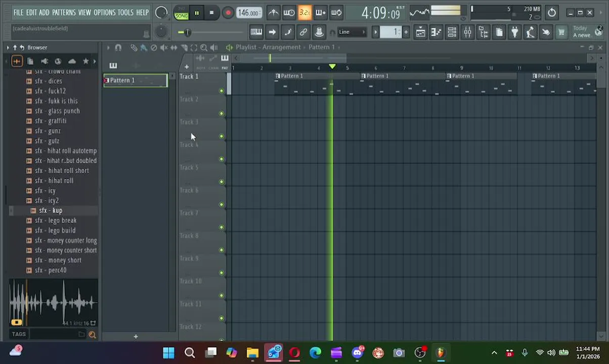Click the sample waveform preview
The height and width of the screenshot is (364, 609).
pos(54,303)
